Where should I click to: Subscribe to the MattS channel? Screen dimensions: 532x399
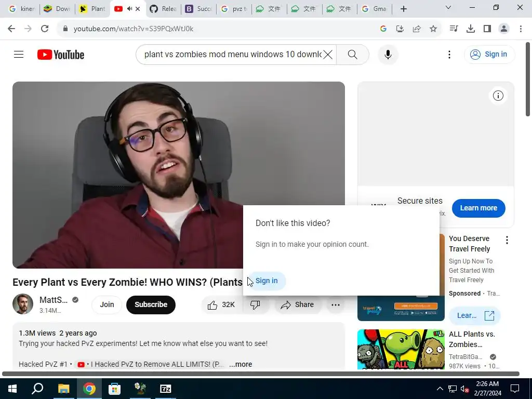[x=151, y=304]
